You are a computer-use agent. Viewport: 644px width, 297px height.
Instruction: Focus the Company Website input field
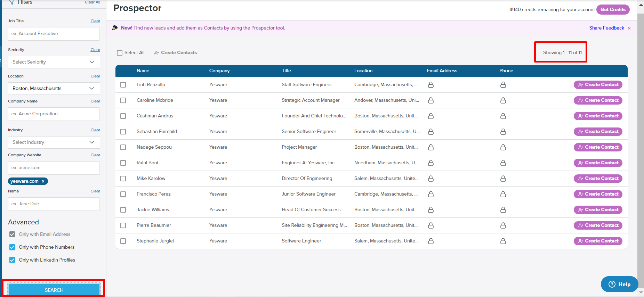click(54, 168)
